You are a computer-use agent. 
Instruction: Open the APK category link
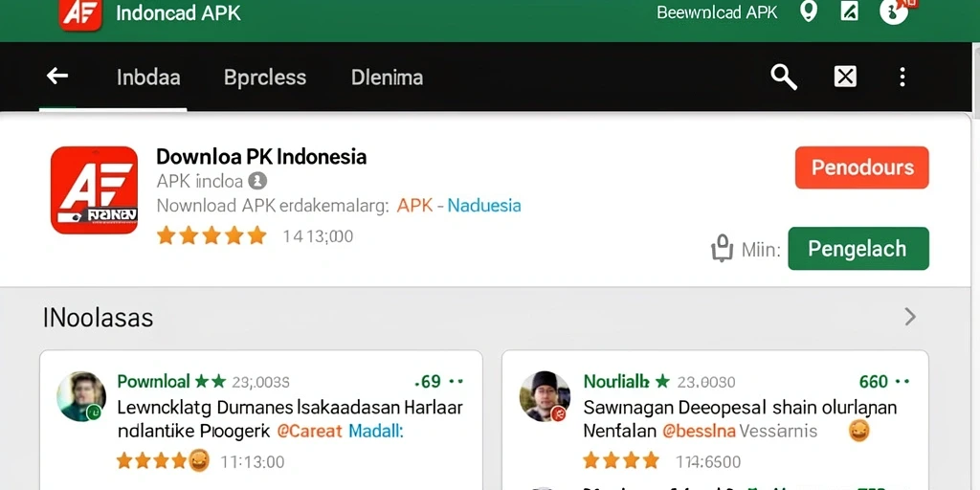pos(415,205)
